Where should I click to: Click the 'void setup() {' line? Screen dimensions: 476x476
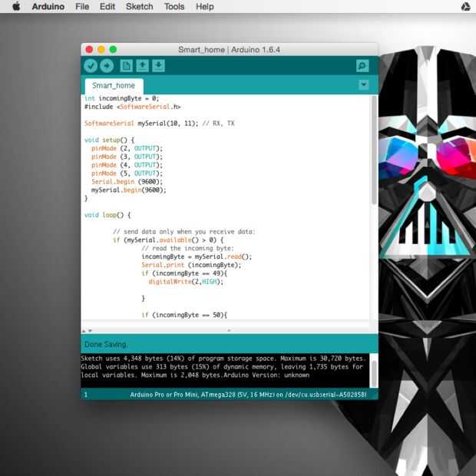coord(109,140)
